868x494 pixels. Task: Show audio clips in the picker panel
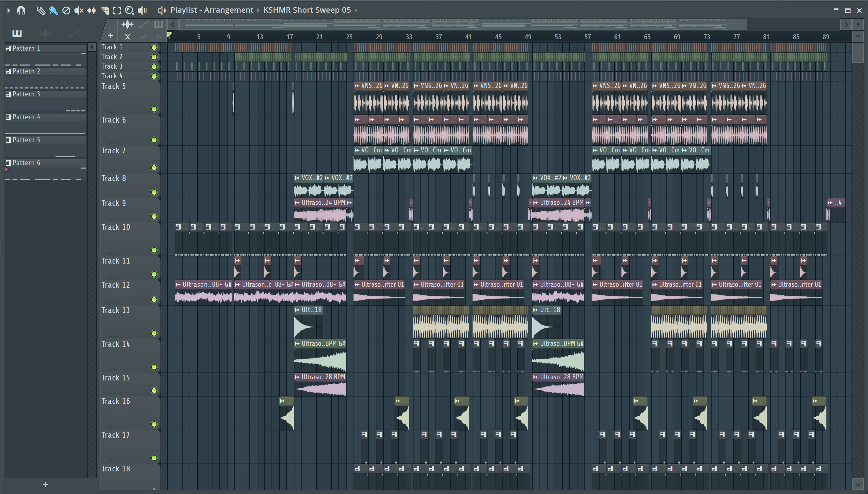tap(45, 33)
